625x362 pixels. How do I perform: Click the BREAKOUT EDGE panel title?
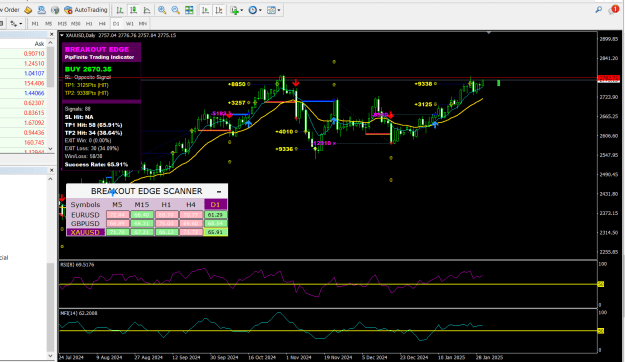point(97,49)
